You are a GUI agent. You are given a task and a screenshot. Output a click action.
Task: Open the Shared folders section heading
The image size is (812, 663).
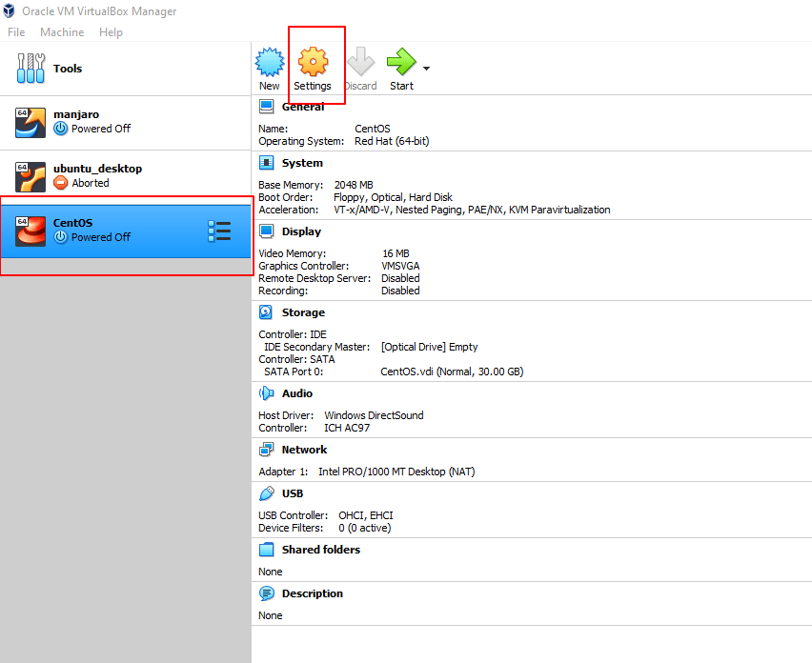pos(321,549)
